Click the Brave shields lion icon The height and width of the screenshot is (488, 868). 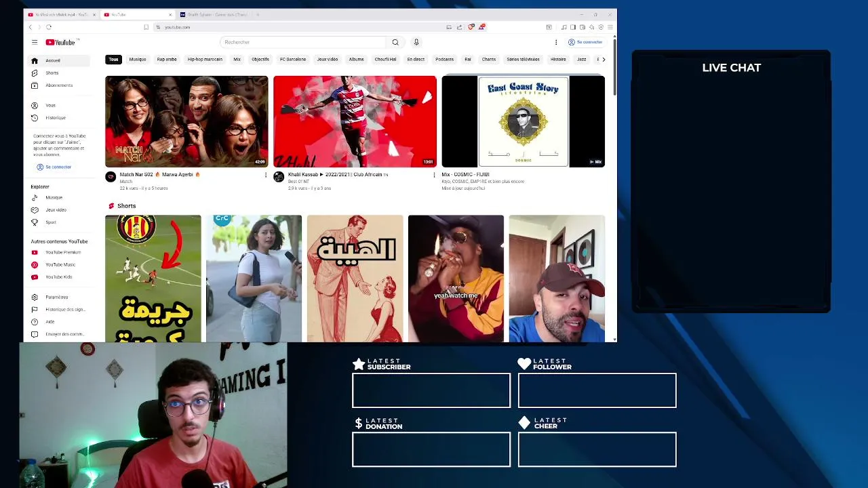471,27
